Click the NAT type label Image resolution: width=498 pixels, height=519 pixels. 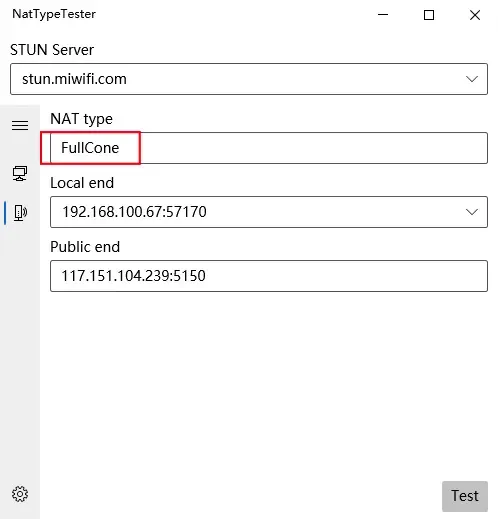[x=81, y=119]
